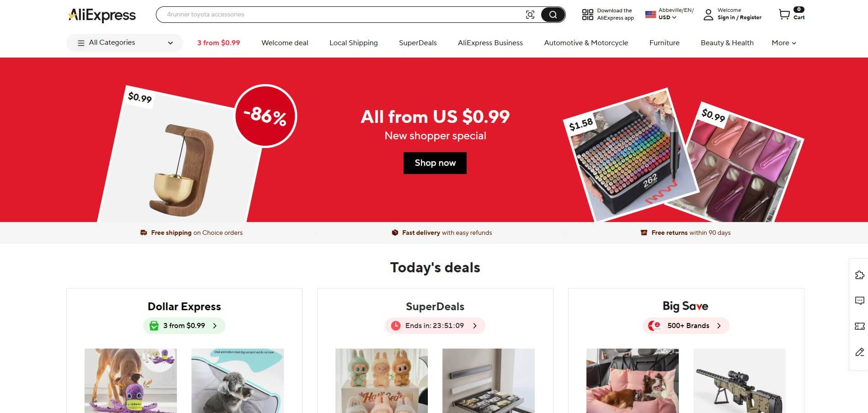Screen dimensions: 868x413
Task: Open the 500+ Brands link
Action: pos(686,326)
